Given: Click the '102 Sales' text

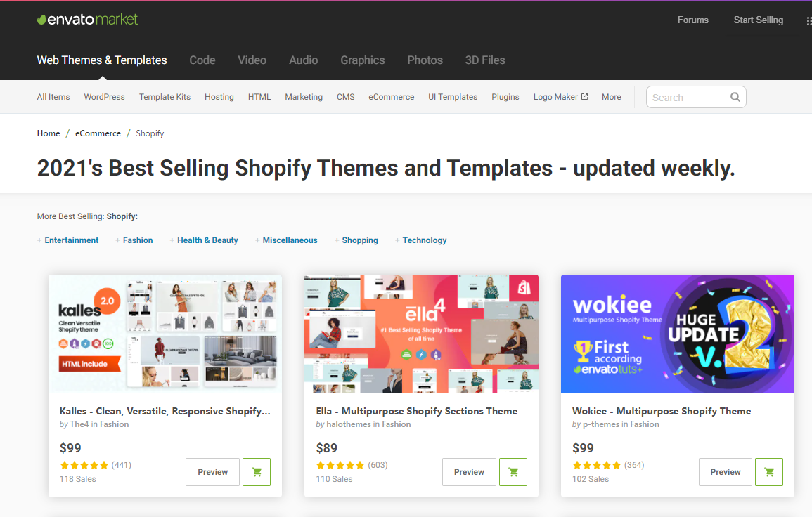Looking at the screenshot, I should (x=591, y=479).
